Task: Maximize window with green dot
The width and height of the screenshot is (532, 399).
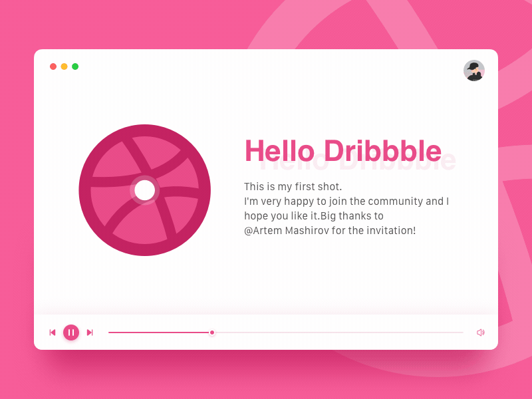Action: point(75,66)
